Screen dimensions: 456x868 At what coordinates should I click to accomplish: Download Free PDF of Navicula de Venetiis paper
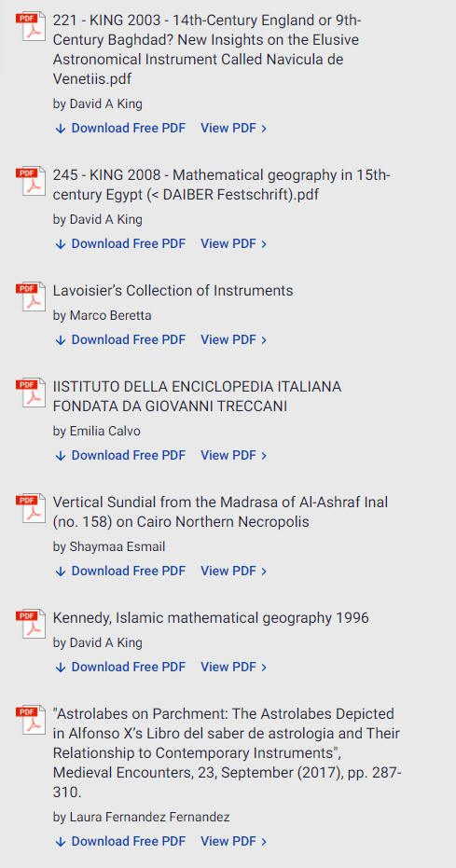(x=120, y=128)
